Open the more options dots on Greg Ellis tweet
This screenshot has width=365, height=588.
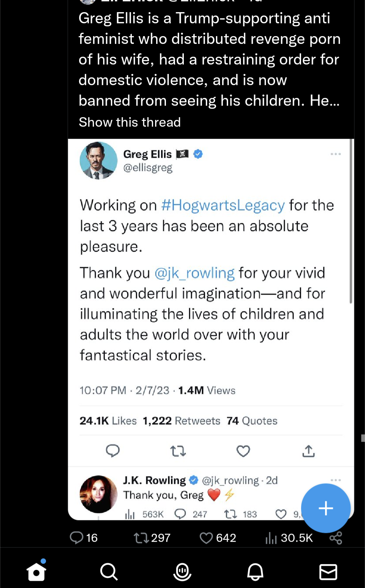[336, 154]
